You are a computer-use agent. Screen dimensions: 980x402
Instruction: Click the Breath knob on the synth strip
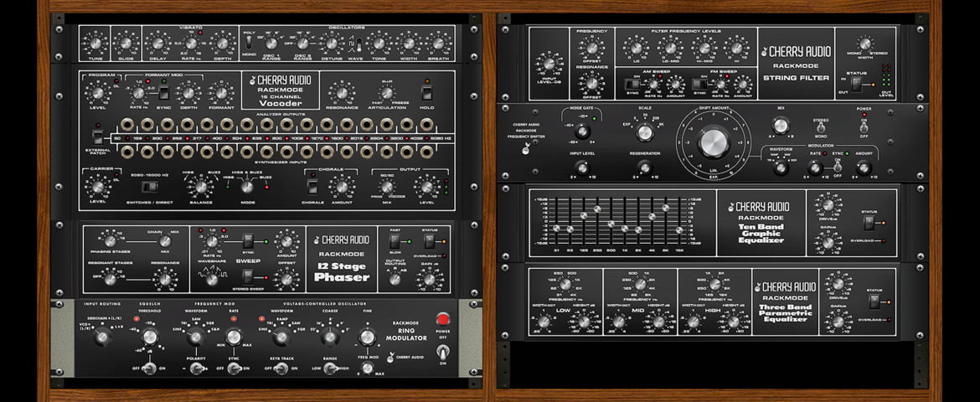click(x=440, y=44)
